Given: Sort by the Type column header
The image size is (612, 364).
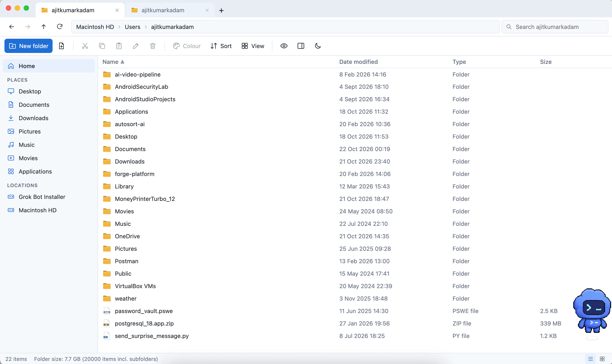Looking at the screenshot, I should coord(459,62).
